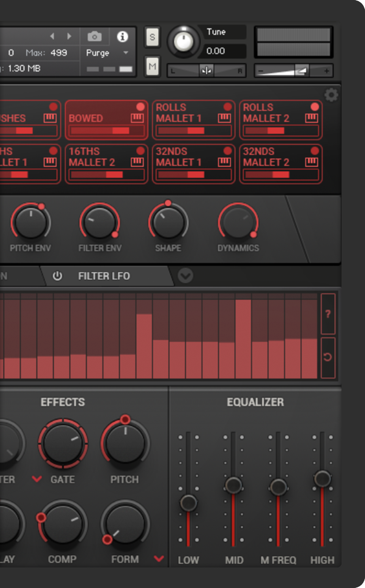Click the keyboard icon in BOWED slot

pyautogui.click(x=137, y=118)
